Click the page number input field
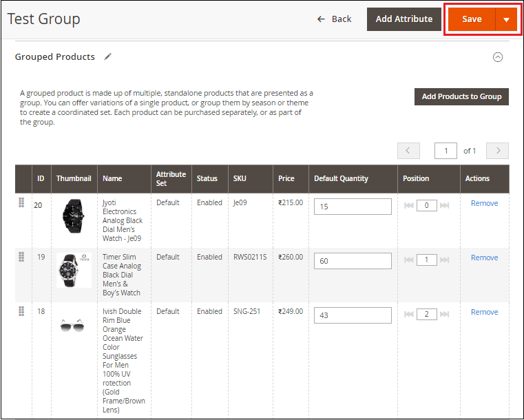Image resolution: width=524 pixels, height=420 pixels. pos(446,151)
